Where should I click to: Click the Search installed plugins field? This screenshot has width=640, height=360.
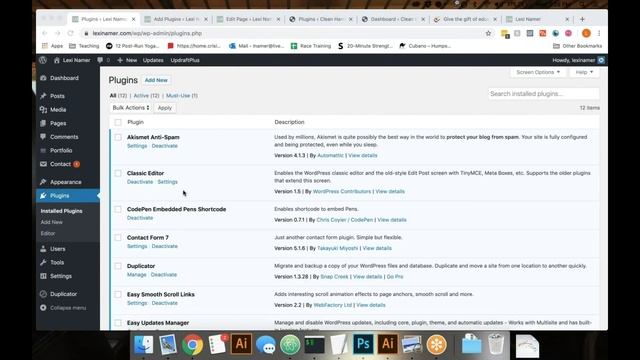(x=544, y=94)
